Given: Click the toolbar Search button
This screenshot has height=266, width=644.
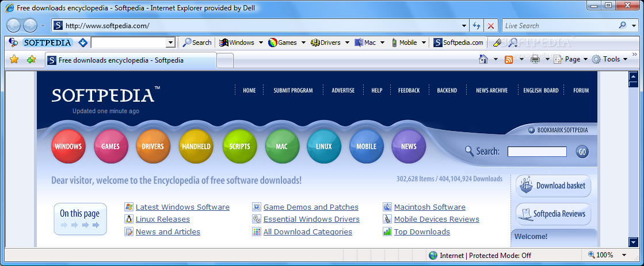Looking at the screenshot, I should coord(197,42).
